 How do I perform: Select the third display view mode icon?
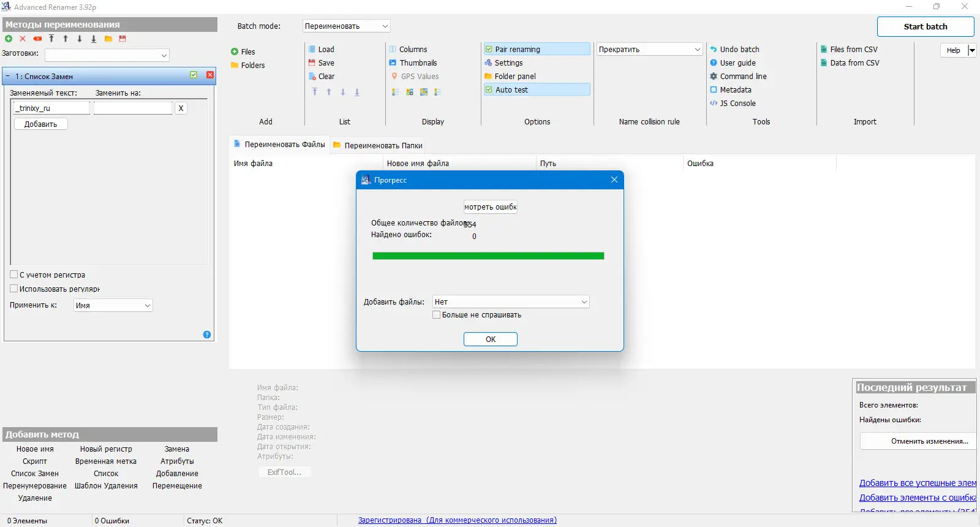coord(424,92)
